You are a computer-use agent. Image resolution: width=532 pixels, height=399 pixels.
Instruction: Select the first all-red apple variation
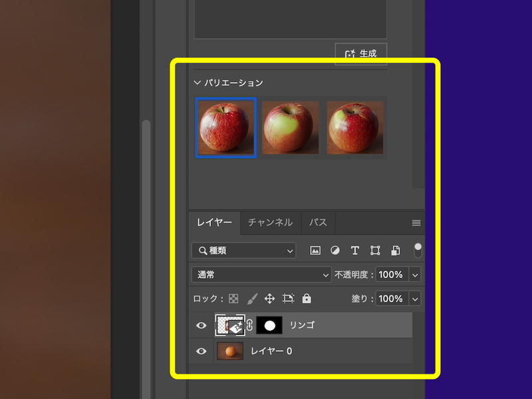pyautogui.click(x=226, y=128)
